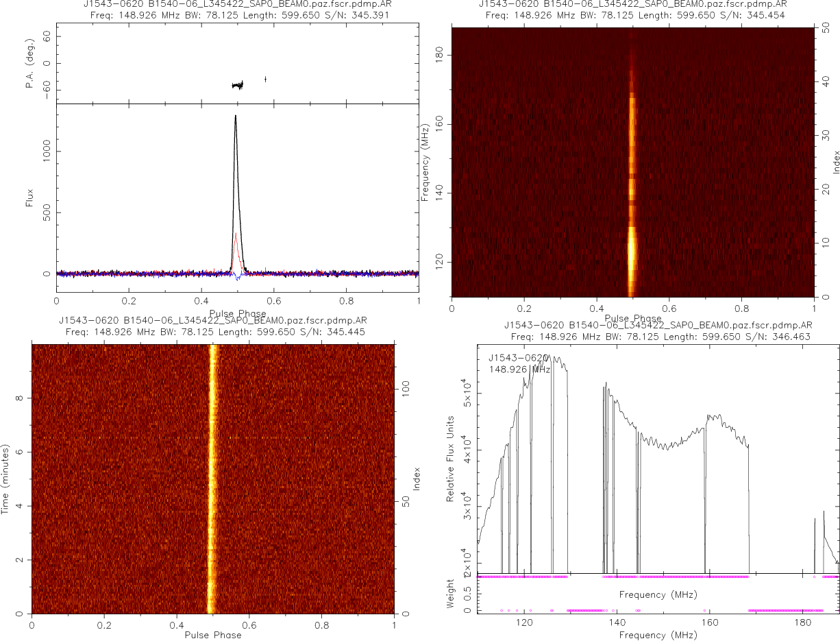Viewport: 840px width, 641px height.
Task: Click the isolated P.A. point near phase 0.58
Action: click(x=265, y=80)
